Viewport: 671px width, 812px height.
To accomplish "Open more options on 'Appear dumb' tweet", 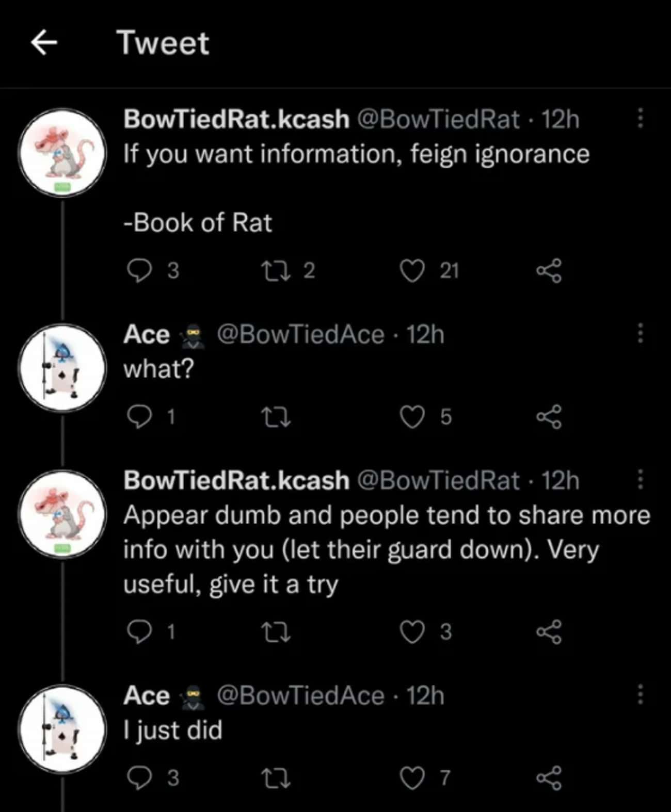I will click(640, 479).
